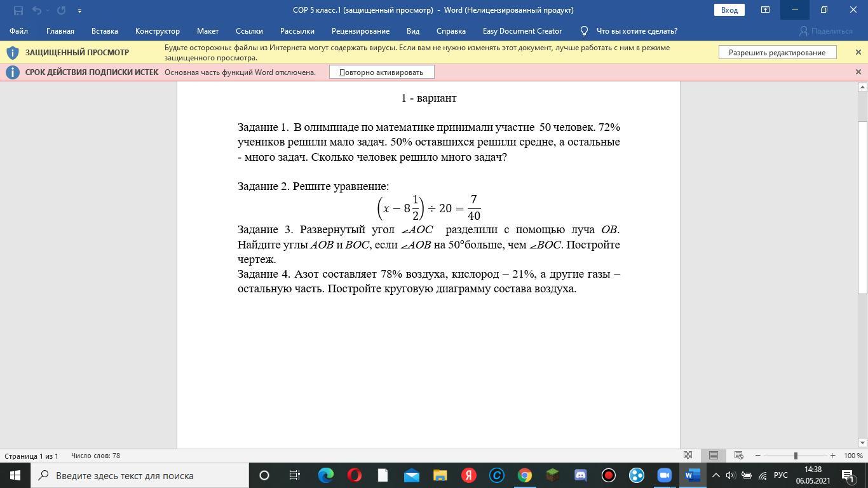Click the protected view info icon
The height and width of the screenshot is (488, 868).
pyautogui.click(x=12, y=52)
